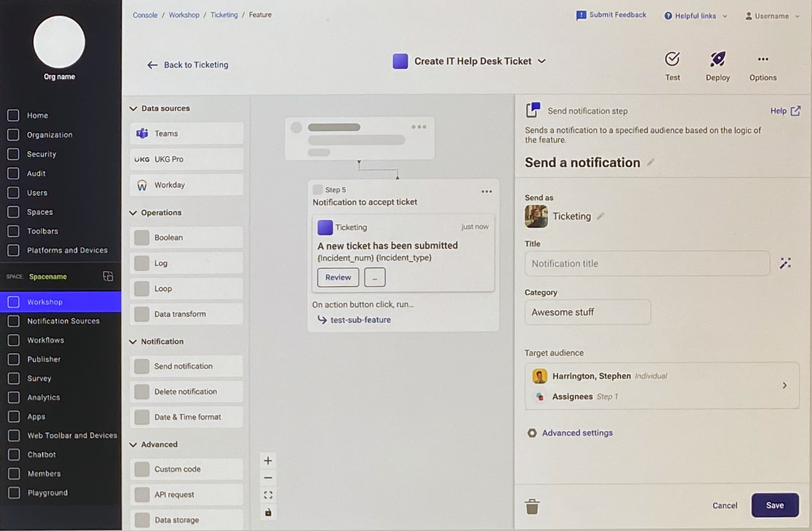Expand the Target audience chevron
Image resolution: width=812 pixels, height=531 pixels.
click(x=784, y=385)
